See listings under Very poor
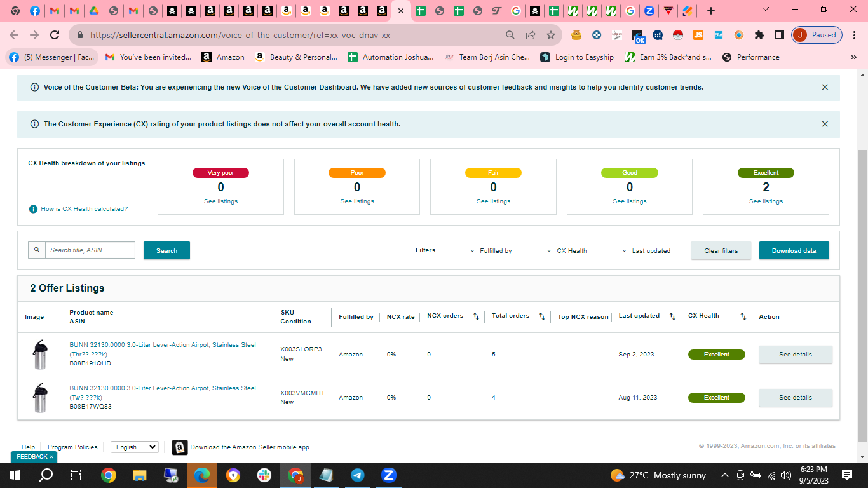868x488 pixels. (220, 201)
